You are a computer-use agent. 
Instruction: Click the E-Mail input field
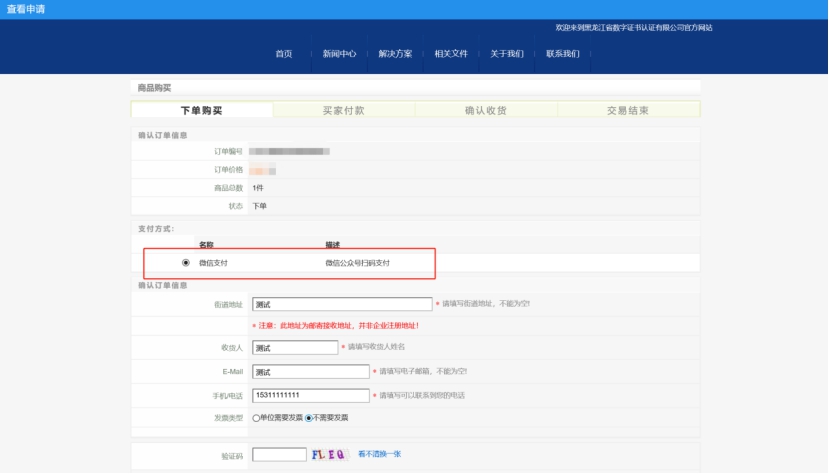point(311,372)
